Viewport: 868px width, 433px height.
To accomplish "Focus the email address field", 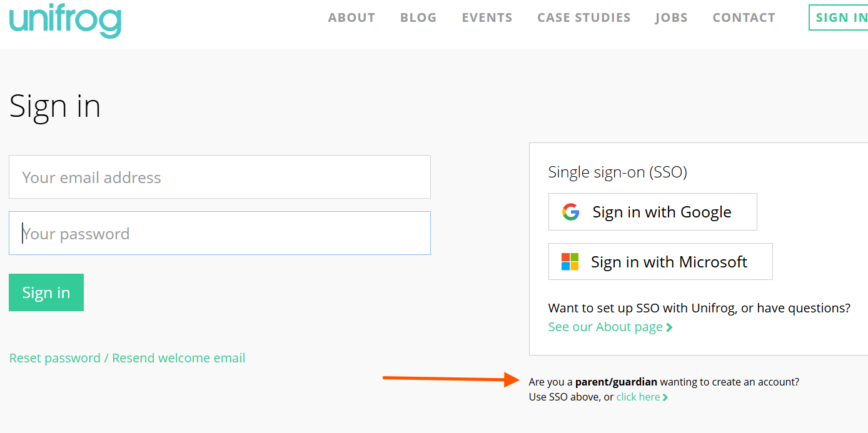I will click(220, 177).
